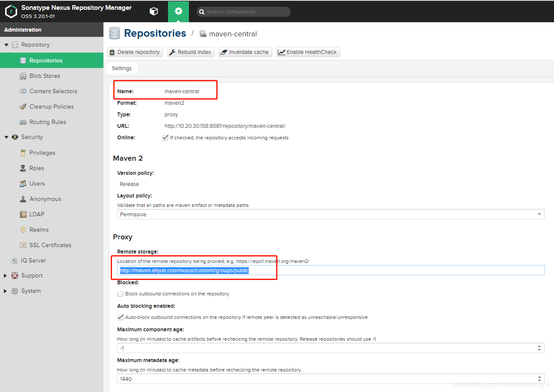
Task: Click the Repositories breadcrumb title
Action: pyautogui.click(x=155, y=33)
